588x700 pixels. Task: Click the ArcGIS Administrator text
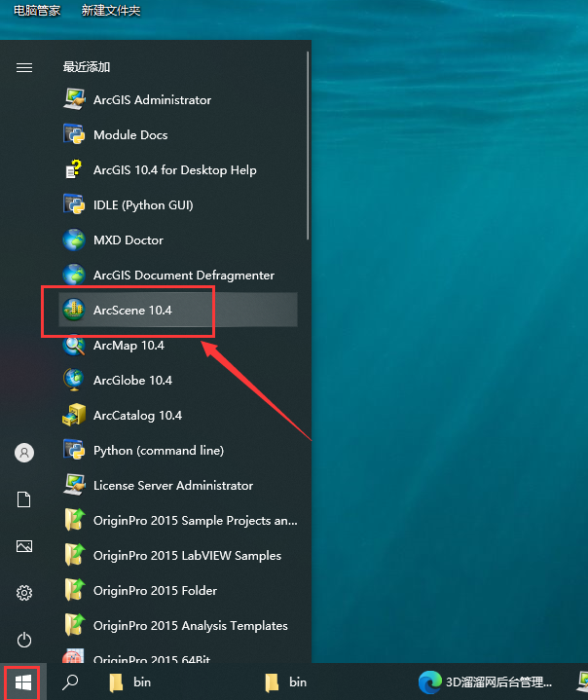tap(152, 100)
